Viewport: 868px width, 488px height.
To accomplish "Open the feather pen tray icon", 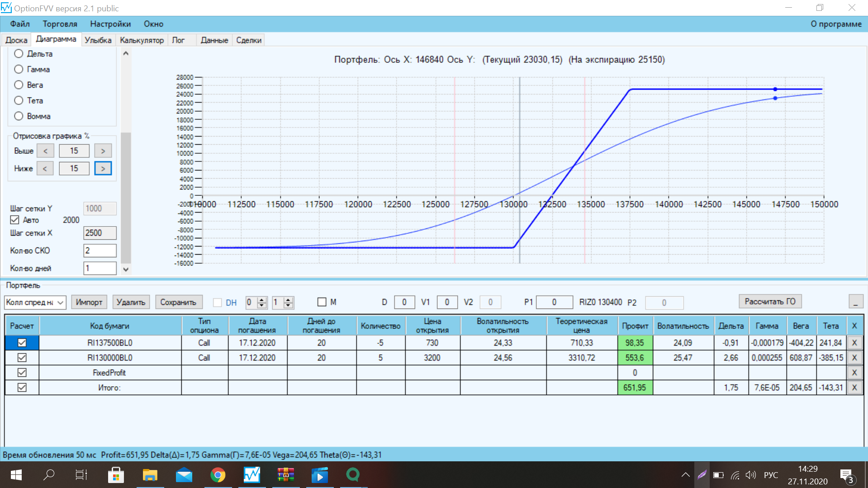I will click(x=702, y=475).
